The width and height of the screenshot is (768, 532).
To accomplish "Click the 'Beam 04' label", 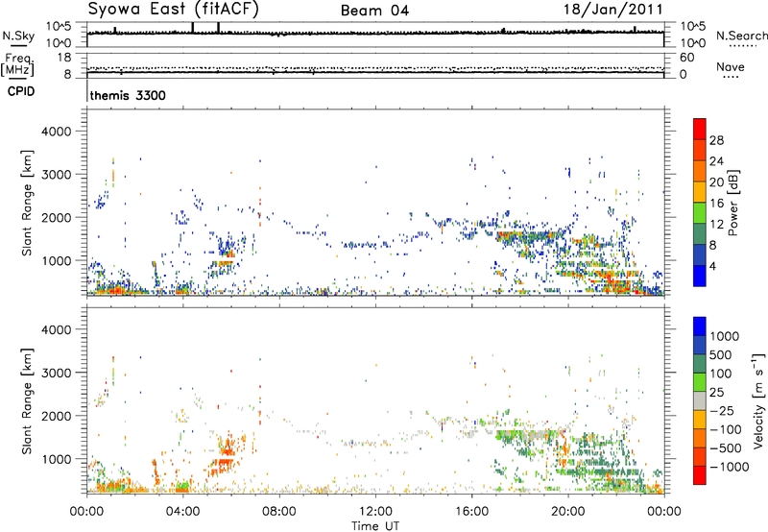I will (x=375, y=11).
